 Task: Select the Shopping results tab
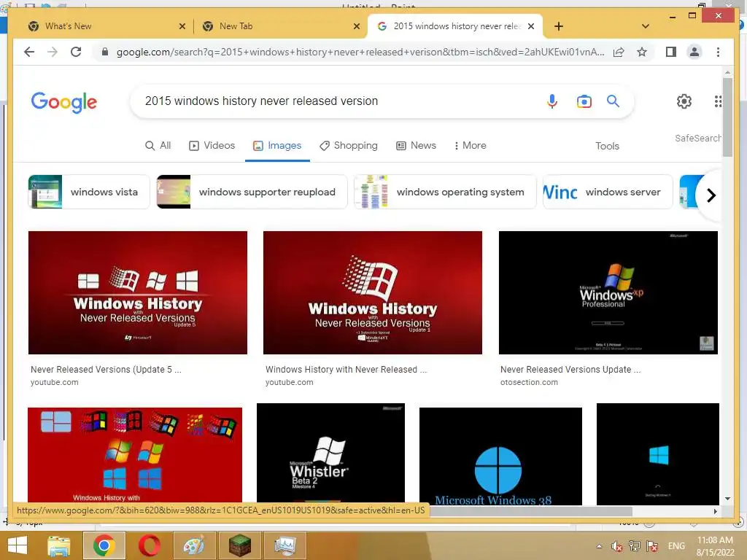(348, 146)
